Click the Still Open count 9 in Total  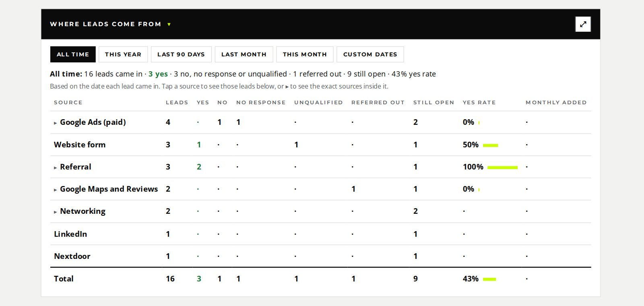click(415, 279)
